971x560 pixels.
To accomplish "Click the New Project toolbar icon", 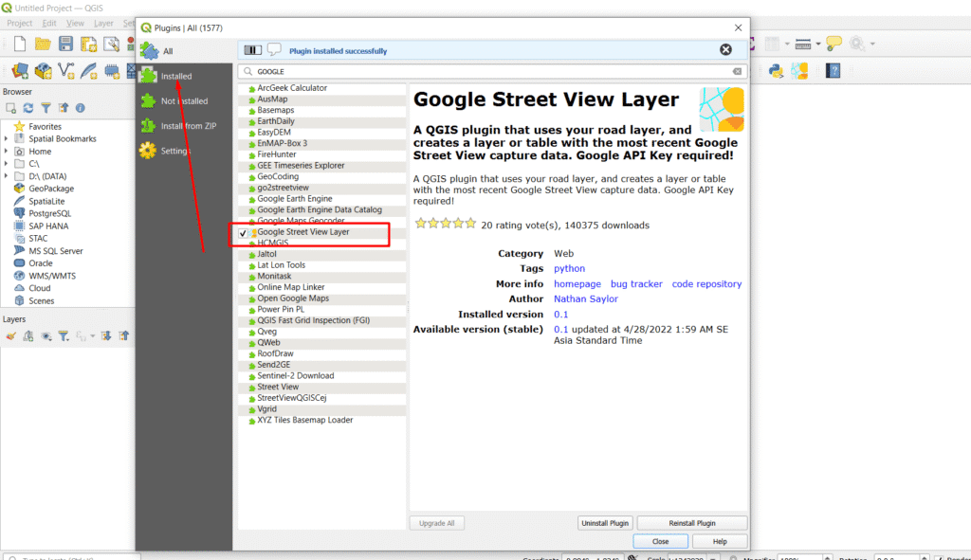I will (20, 44).
